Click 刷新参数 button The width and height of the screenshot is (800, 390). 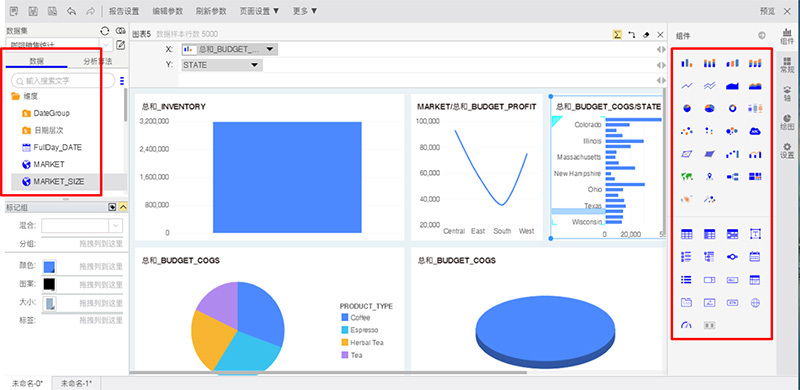tap(211, 11)
